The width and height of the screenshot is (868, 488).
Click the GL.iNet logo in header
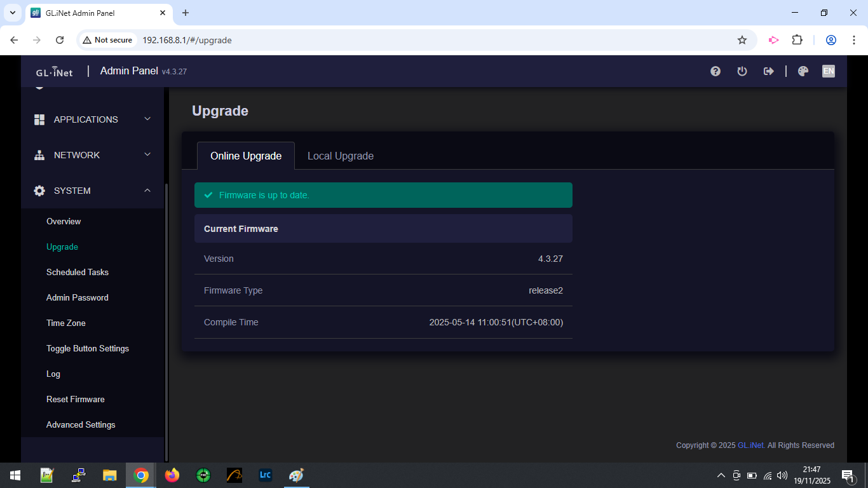click(54, 71)
